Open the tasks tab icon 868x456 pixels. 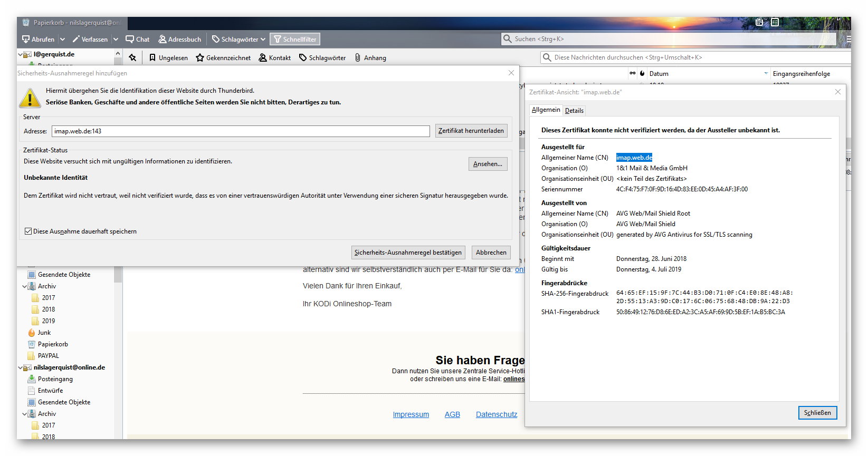click(x=775, y=22)
